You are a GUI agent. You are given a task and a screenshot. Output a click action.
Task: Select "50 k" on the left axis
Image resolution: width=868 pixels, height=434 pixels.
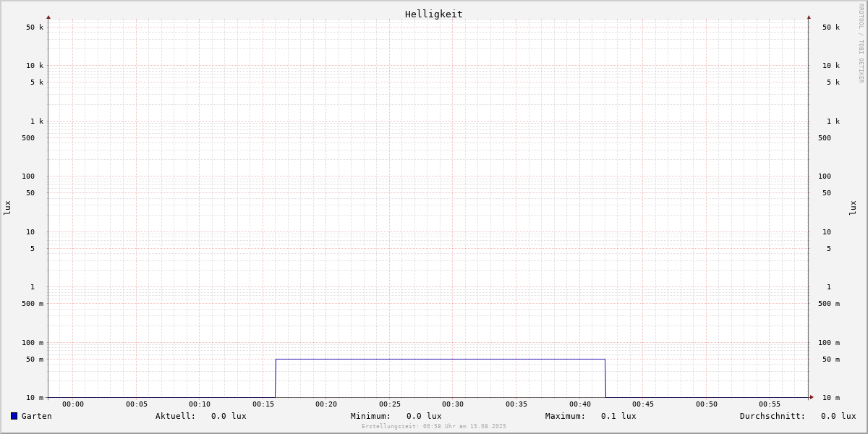click(35, 27)
